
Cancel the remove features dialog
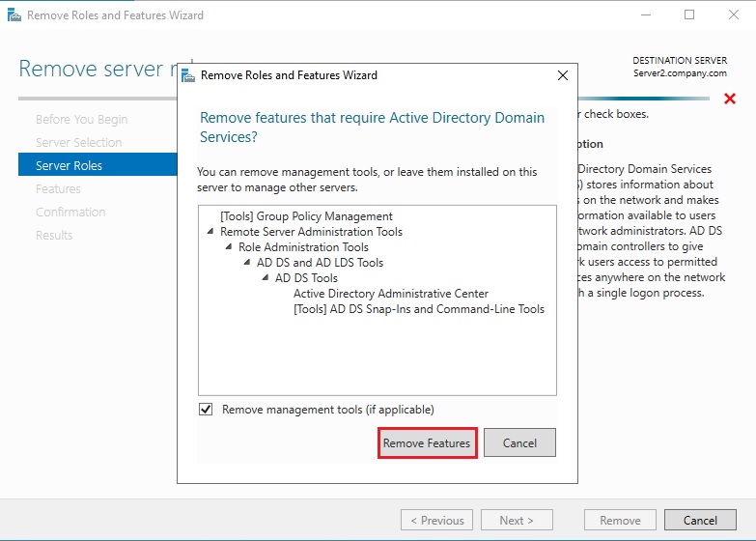pyautogui.click(x=518, y=442)
